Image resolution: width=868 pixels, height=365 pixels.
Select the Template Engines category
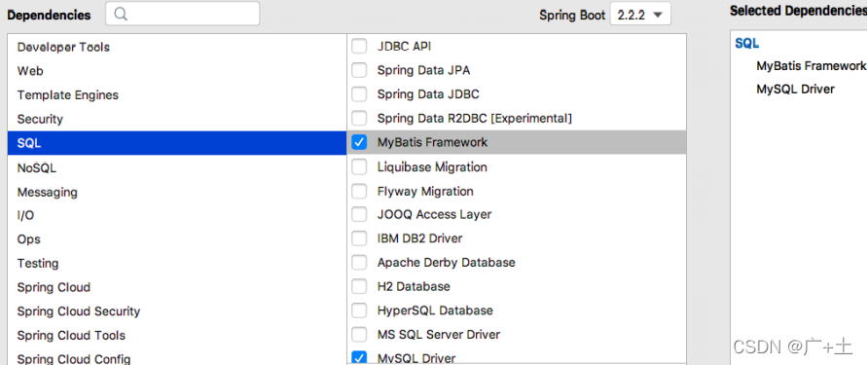click(177, 94)
